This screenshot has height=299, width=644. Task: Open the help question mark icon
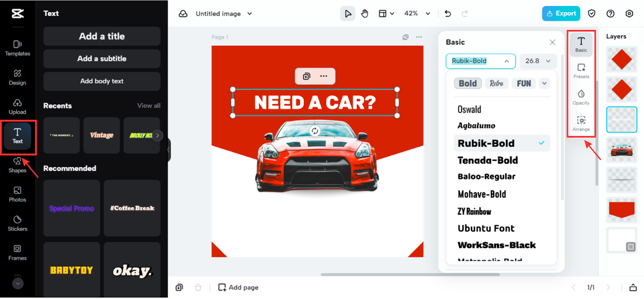pos(611,14)
